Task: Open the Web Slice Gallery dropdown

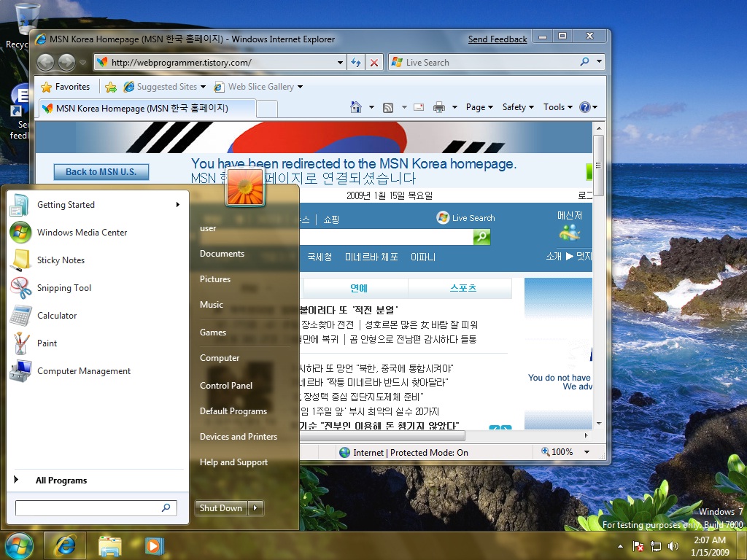Action: pyautogui.click(x=300, y=87)
